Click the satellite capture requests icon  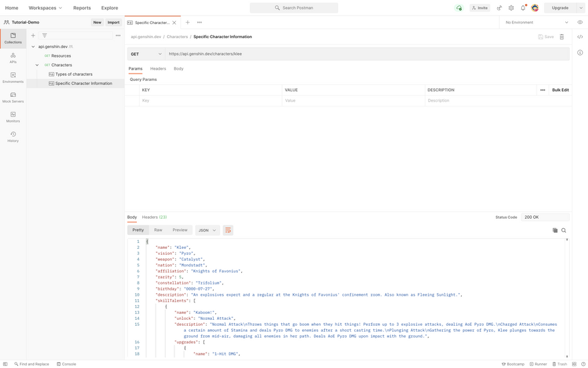[499, 8]
